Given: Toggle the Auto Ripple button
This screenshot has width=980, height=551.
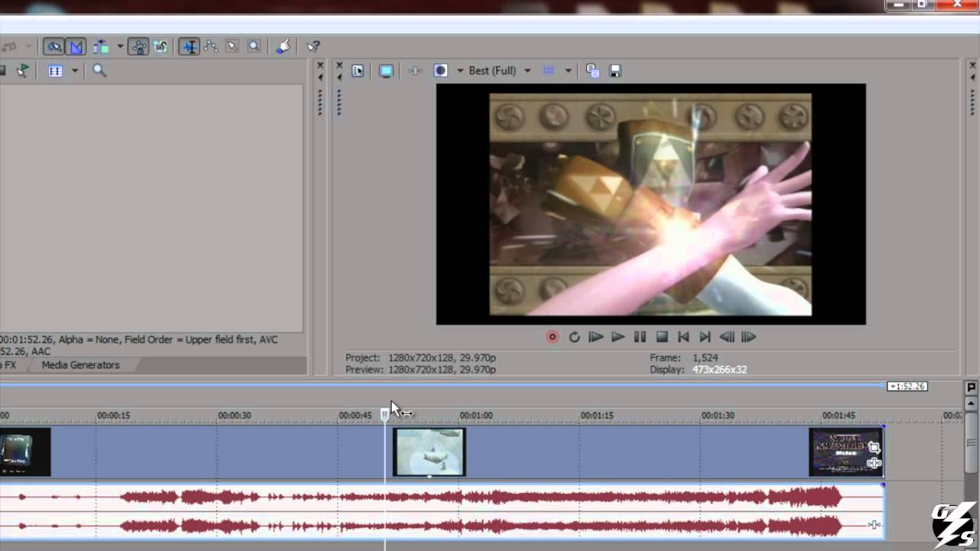Looking at the screenshot, I should [x=101, y=47].
